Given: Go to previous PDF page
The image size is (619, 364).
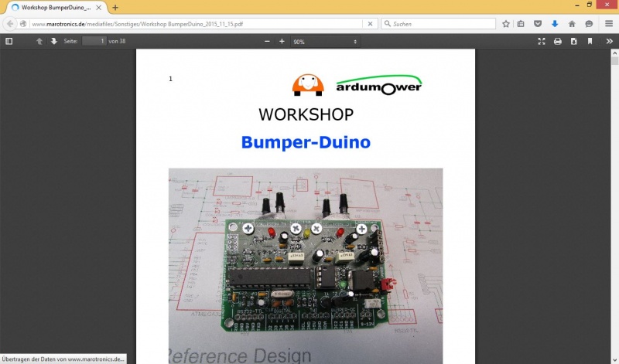Looking at the screenshot, I should point(39,41).
